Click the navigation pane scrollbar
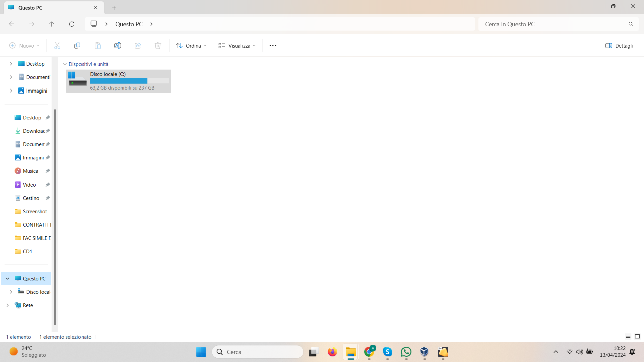 point(55,217)
